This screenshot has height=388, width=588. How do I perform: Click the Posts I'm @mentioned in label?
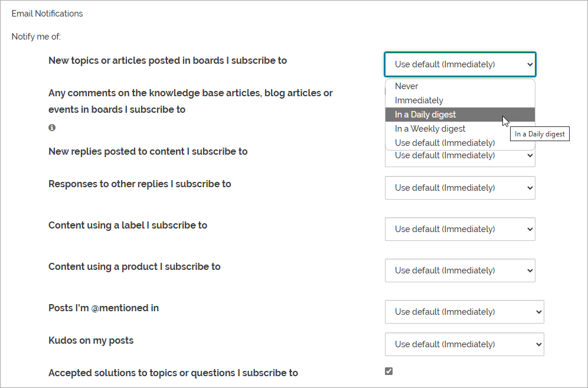coord(103,308)
